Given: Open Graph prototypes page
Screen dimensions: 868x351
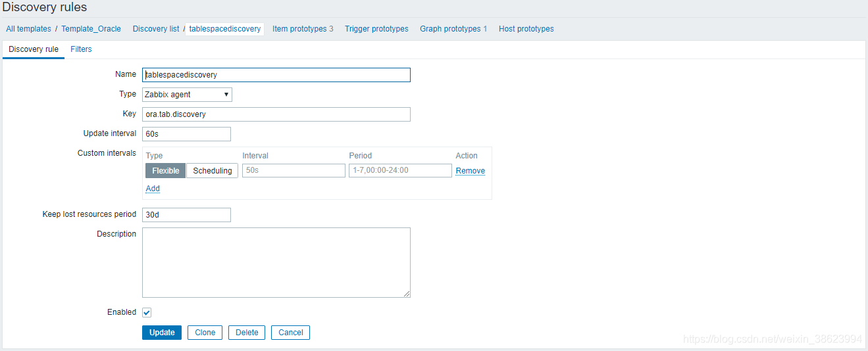Looking at the screenshot, I should 450,29.
